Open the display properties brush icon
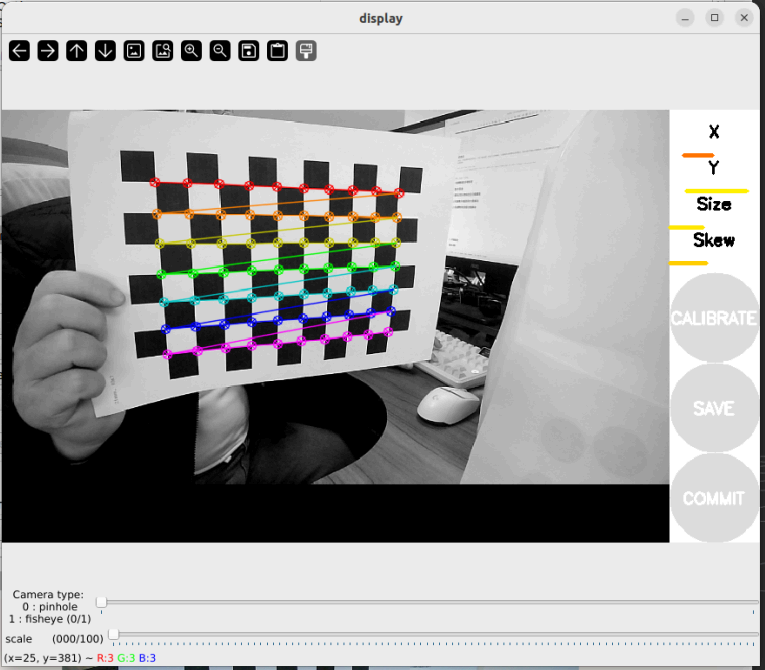Screen dimensions: 765x670 pos(306,51)
